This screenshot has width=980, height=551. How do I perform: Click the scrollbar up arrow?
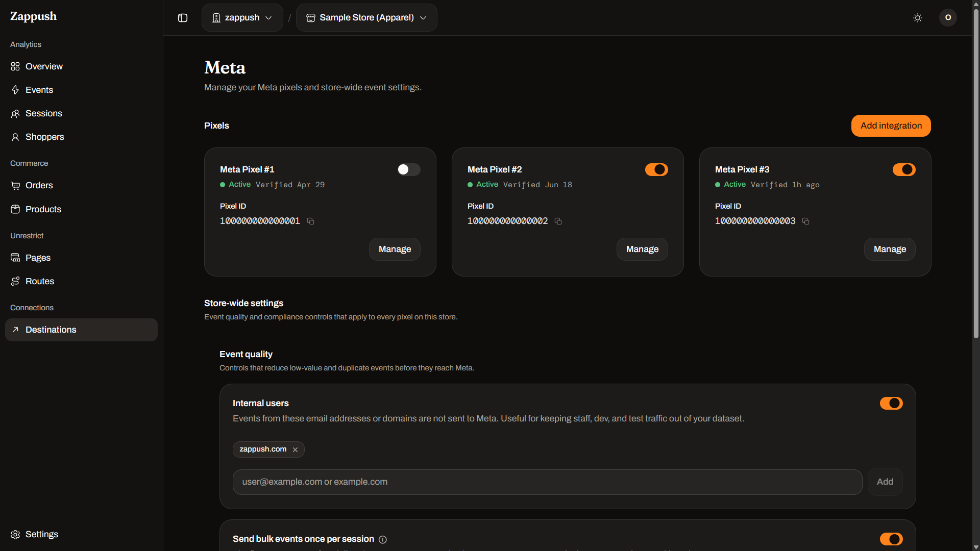click(976, 4)
